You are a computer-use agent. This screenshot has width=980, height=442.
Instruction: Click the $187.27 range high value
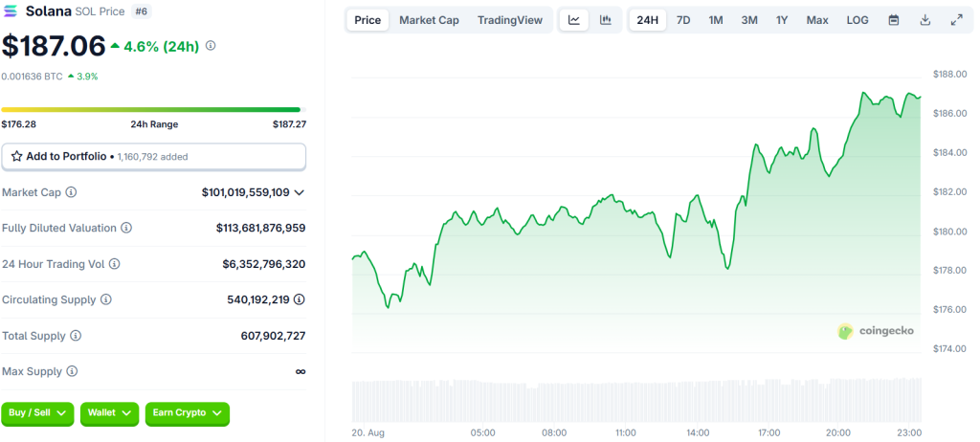289,124
